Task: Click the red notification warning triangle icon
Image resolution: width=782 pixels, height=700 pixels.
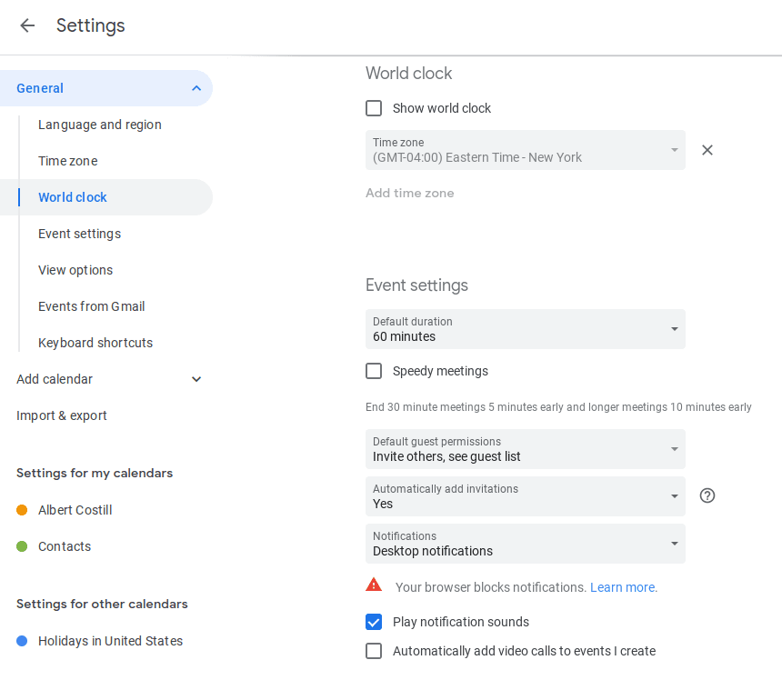Action: pyautogui.click(x=374, y=585)
